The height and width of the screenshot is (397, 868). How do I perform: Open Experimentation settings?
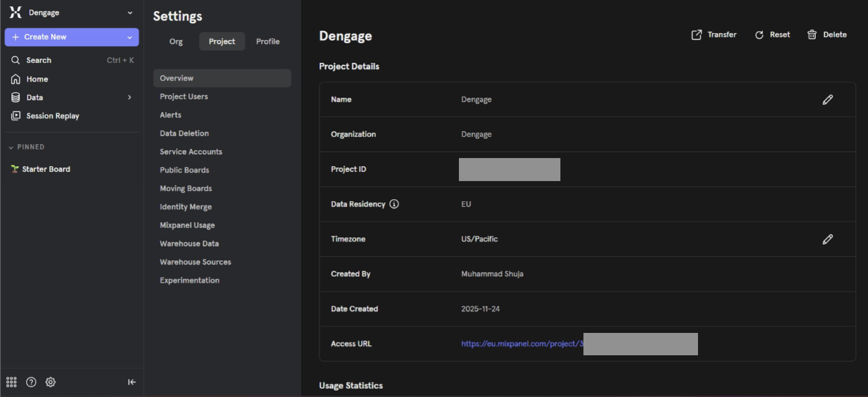189,281
